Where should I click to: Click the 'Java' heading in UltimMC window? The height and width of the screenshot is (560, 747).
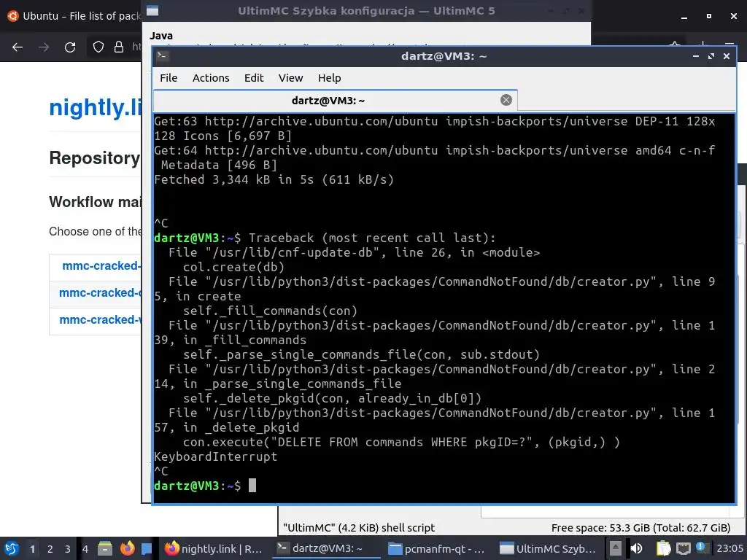tap(161, 36)
